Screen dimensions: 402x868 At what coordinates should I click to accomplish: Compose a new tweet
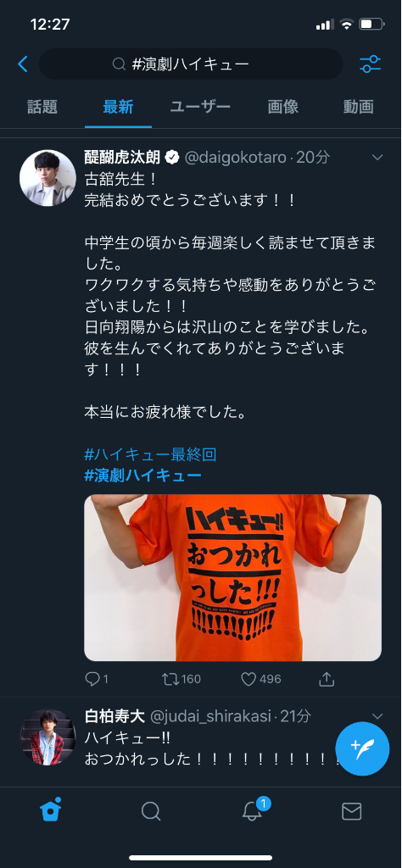[363, 749]
